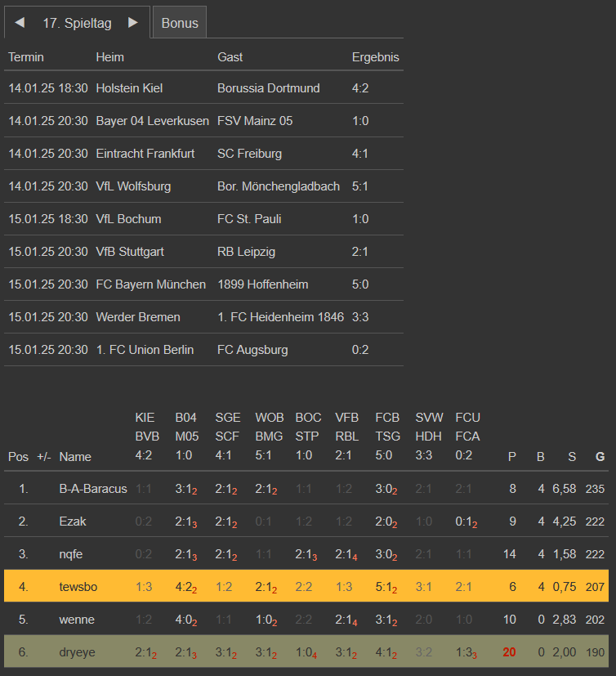Click Holstein Kiel in match list
The height and width of the screenshot is (676, 616).
(128, 88)
